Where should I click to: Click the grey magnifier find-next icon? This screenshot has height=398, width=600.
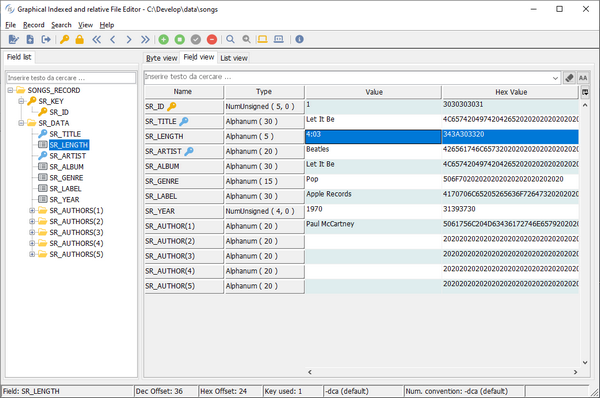(x=246, y=39)
